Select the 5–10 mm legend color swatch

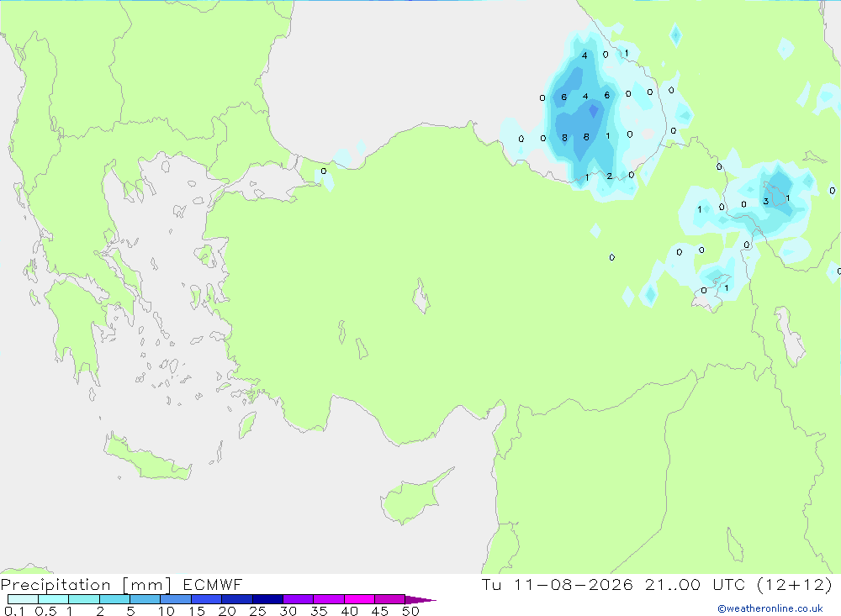point(145,599)
